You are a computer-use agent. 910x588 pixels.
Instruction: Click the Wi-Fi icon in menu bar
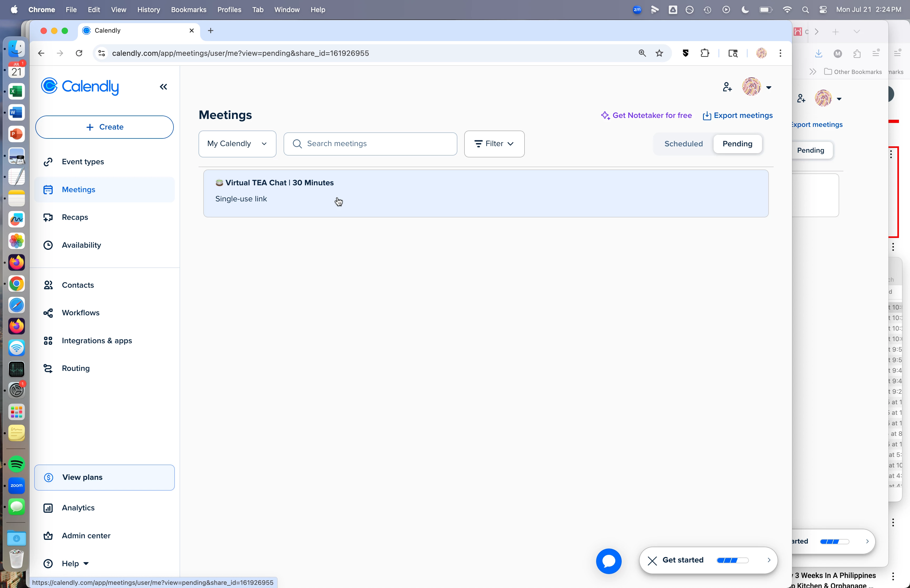tap(787, 9)
